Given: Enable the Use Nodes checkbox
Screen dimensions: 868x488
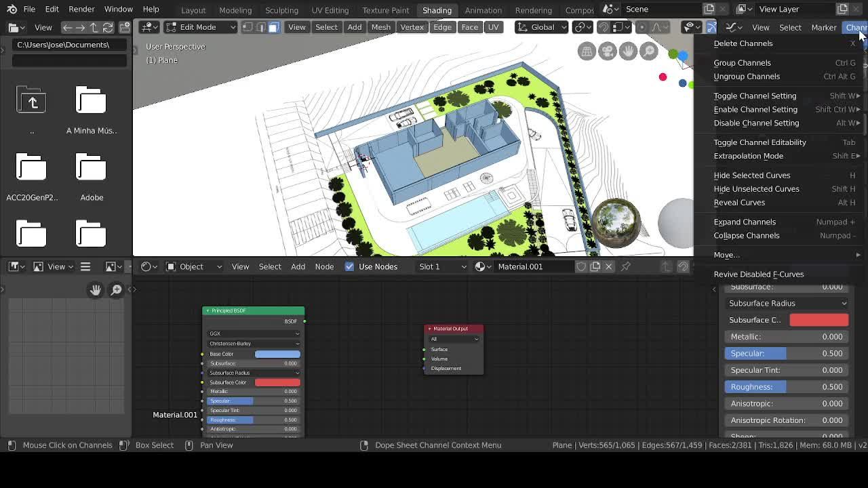Looking at the screenshot, I should [349, 266].
